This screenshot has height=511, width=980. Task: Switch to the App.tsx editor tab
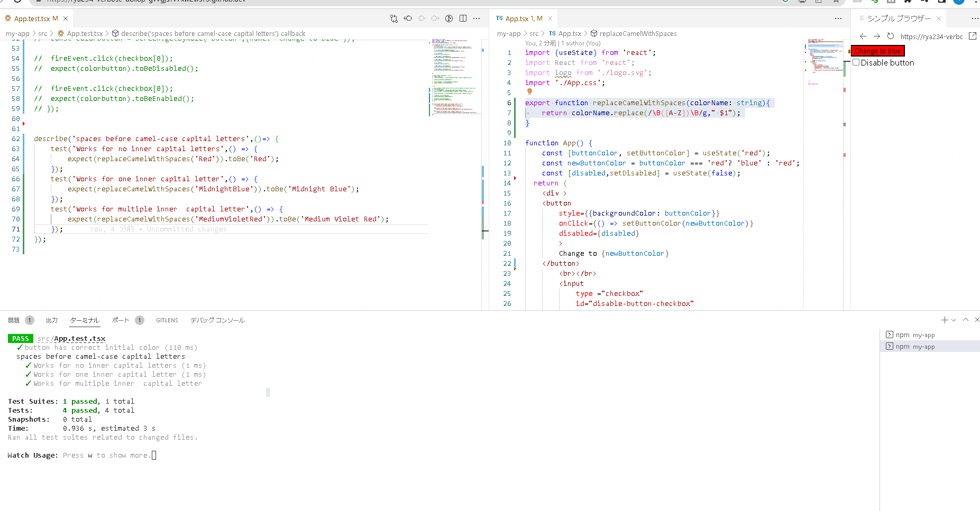[x=524, y=18]
